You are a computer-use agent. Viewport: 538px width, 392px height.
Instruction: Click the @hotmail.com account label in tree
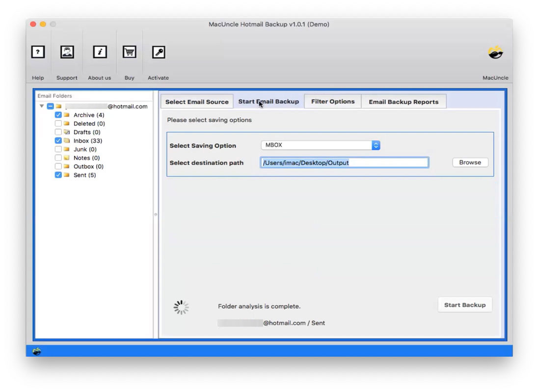tap(128, 106)
